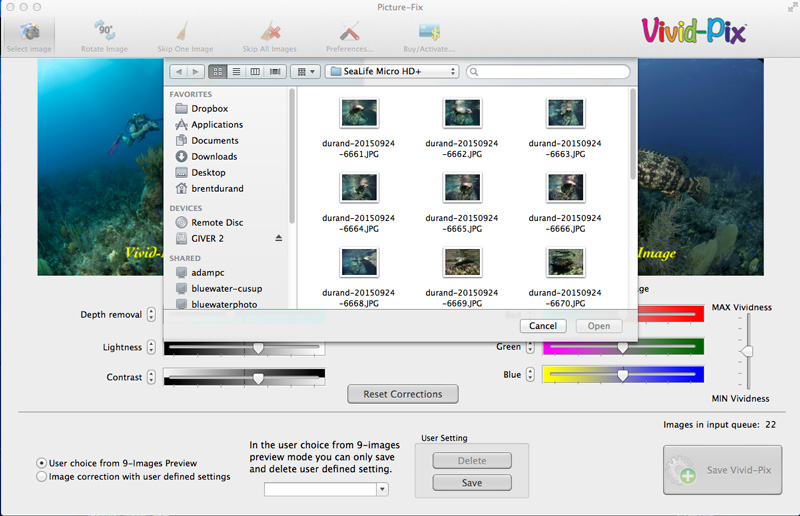Click the Depth removal stepper
This screenshot has height=516, width=800.
pos(151,315)
